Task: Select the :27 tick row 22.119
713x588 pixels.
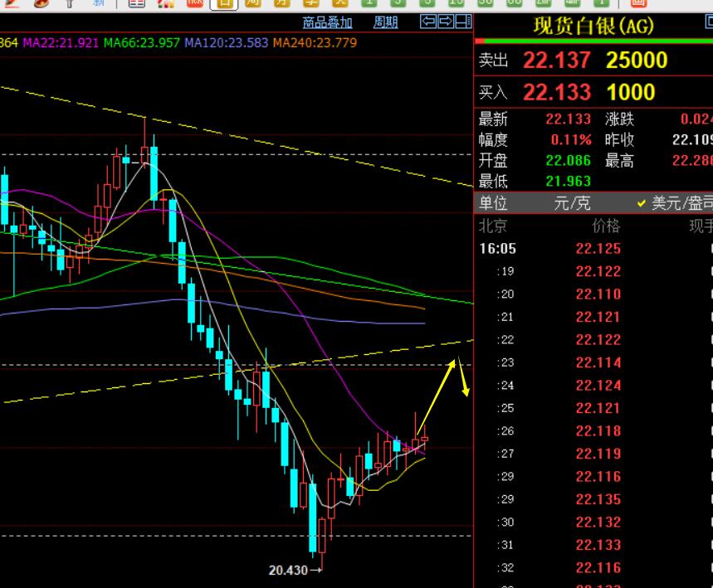Action: [x=593, y=454]
